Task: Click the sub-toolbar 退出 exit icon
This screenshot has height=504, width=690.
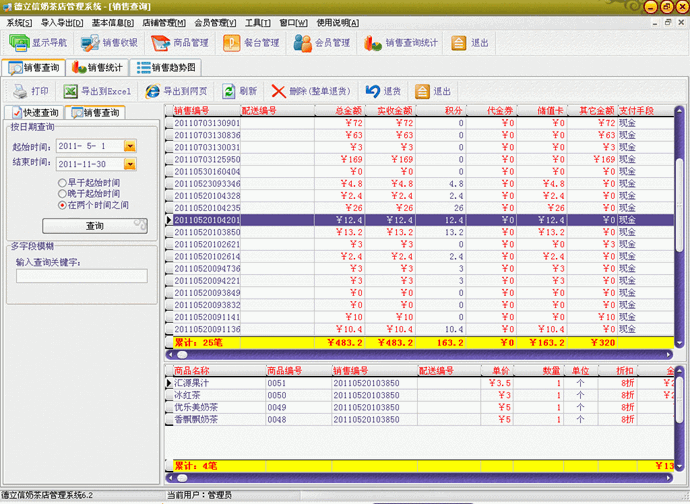Action: pyautogui.click(x=422, y=91)
